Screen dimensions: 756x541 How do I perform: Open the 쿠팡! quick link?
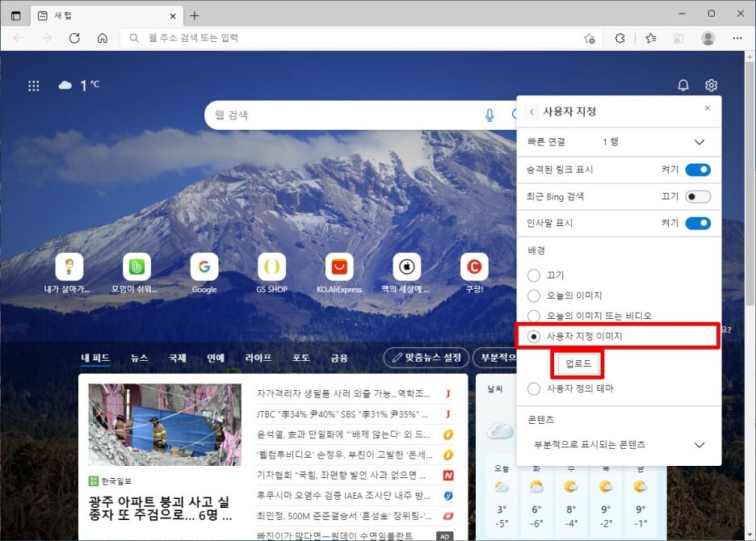coord(474,273)
